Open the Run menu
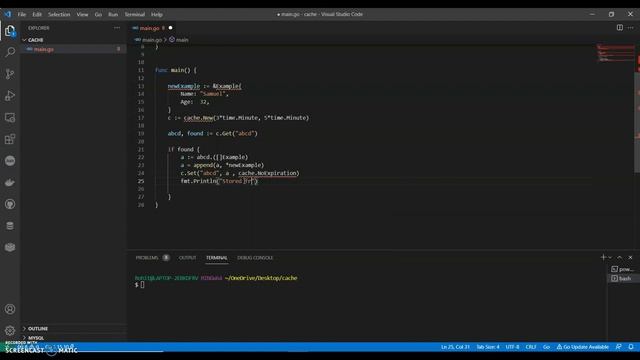Screen dimensions: 640x360 pyautogui.click(x=113, y=14)
